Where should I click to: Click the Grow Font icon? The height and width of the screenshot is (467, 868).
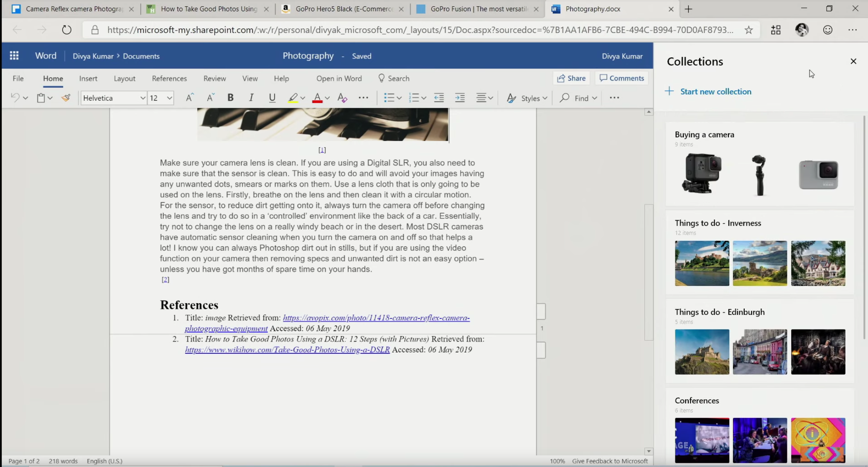click(x=189, y=98)
